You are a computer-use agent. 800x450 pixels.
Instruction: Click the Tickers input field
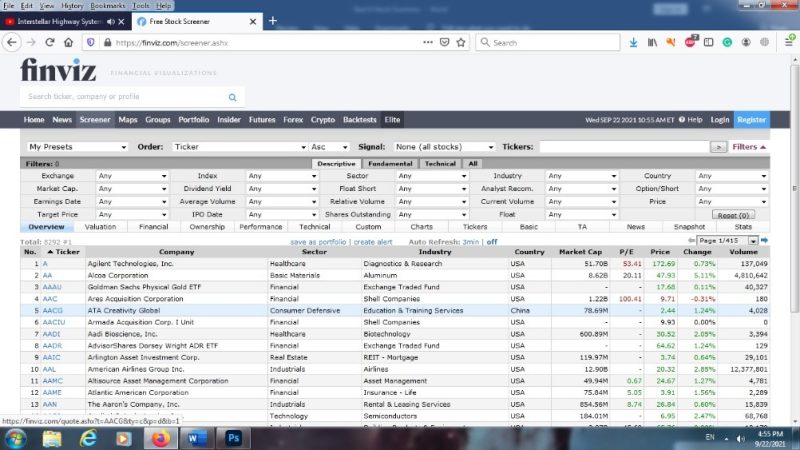[x=624, y=147]
